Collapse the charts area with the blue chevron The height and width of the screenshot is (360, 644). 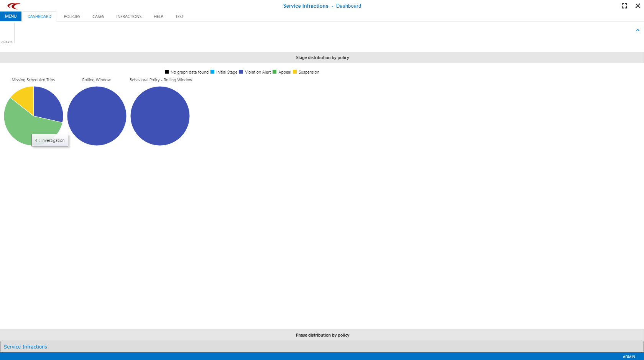pos(637,30)
